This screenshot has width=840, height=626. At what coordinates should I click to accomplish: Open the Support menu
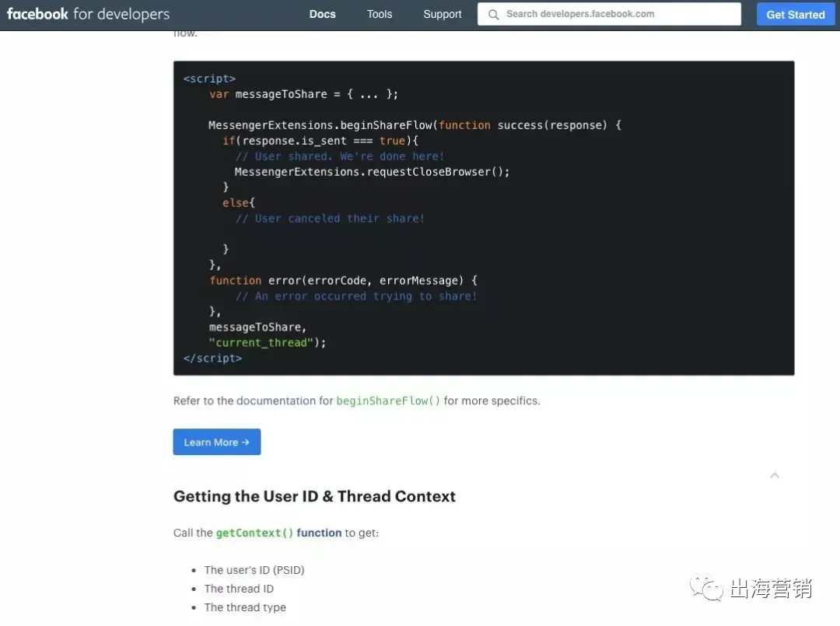point(442,15)
